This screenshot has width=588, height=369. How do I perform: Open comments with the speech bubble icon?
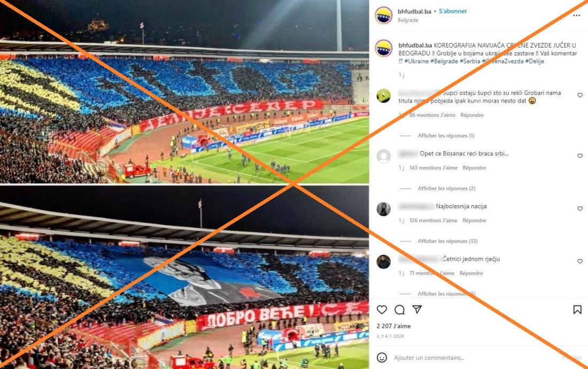pos(399,309)
